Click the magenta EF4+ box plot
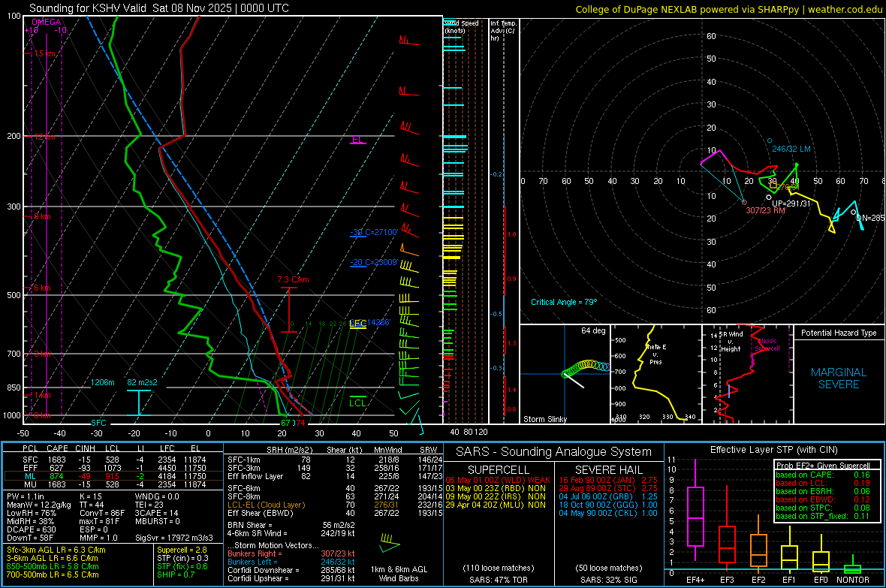886x588 pixels. [695, 511]
